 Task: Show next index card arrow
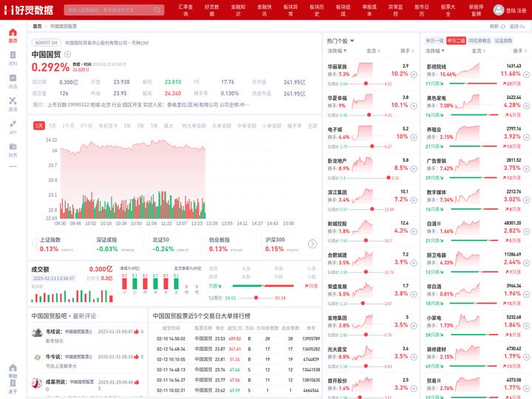313,244
